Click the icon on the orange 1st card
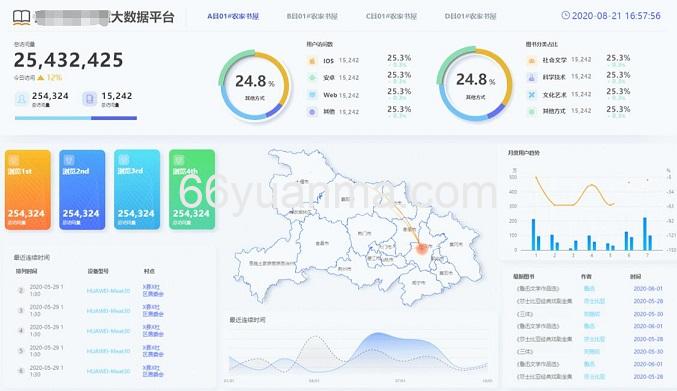This screenshot has height=391, width=677. (14, 160)
